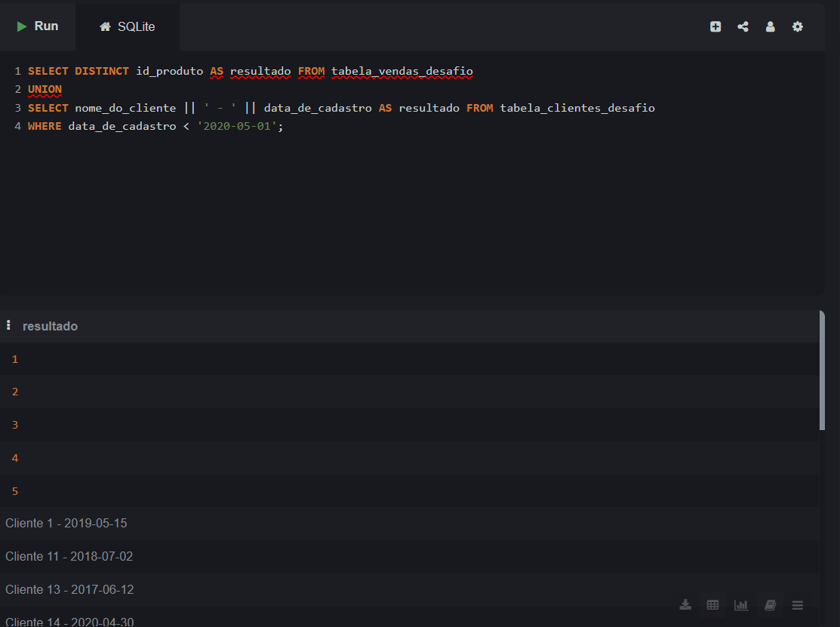Open the user account icon
The image size is (840, 627).
[x=770, y=26]
